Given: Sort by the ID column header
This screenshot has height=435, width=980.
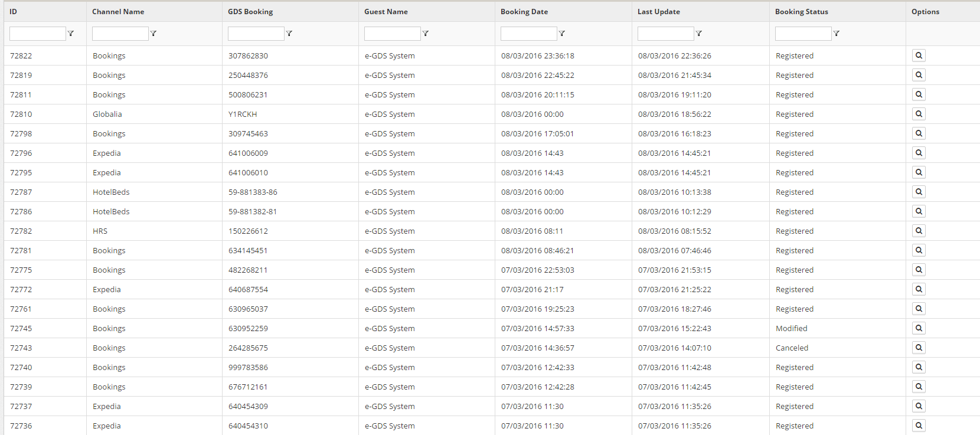Looking at the screenshot, I should (13, 12).
